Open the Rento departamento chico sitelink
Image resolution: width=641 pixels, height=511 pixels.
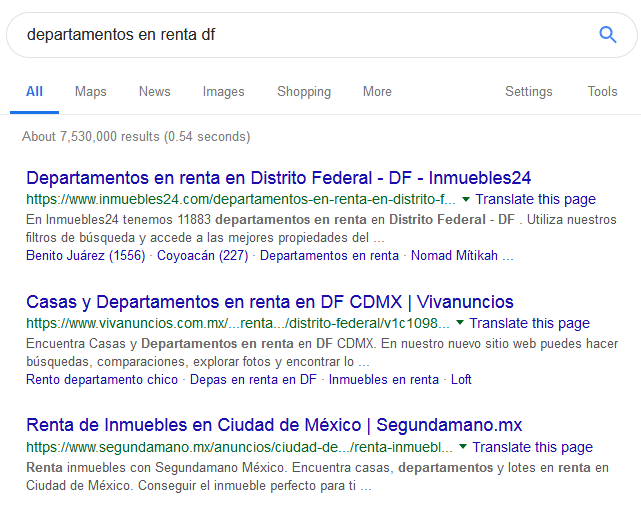tap(102, 379)
